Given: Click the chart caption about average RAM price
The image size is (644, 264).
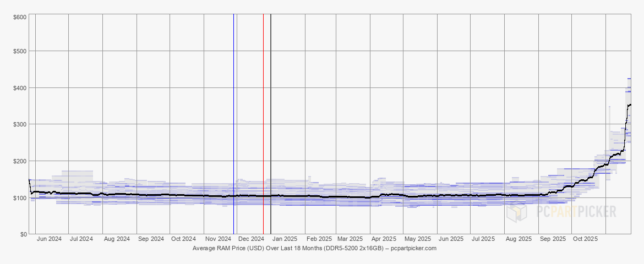Looking at the screenshot, I should (314, 249).
